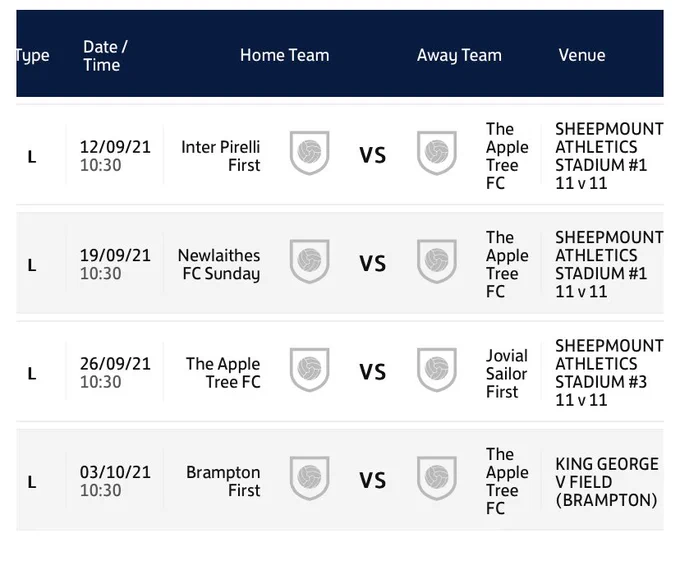Viewport: 680px width, 561px height.
Task: Click Inter Pirelli First team crest icon
Action: tap(309, 153)
